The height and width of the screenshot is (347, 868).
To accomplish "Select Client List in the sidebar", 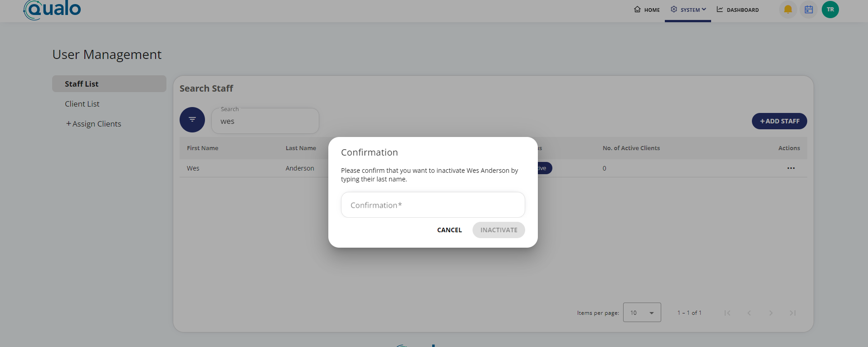I will 82,104.
